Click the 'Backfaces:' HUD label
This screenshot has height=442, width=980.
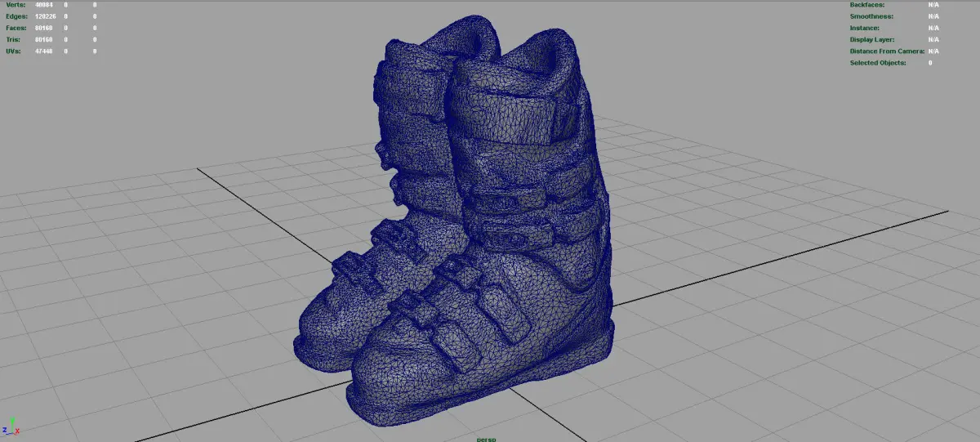(x=869, y=5)
